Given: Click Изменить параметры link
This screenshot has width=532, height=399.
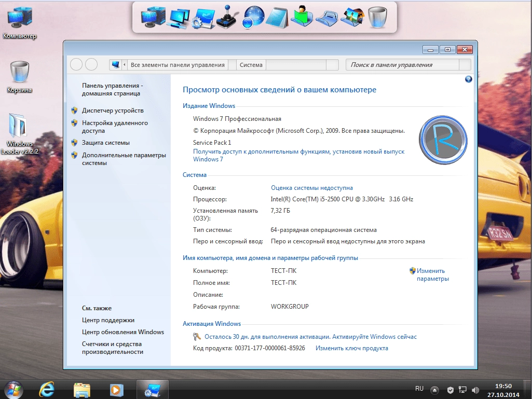Looking at the screenshot, I should pyautogui.click(x=432, y=275).
